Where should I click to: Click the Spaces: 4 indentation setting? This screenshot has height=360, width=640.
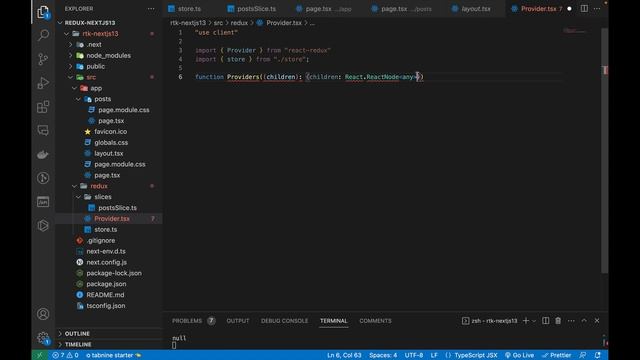click(383, 355)
